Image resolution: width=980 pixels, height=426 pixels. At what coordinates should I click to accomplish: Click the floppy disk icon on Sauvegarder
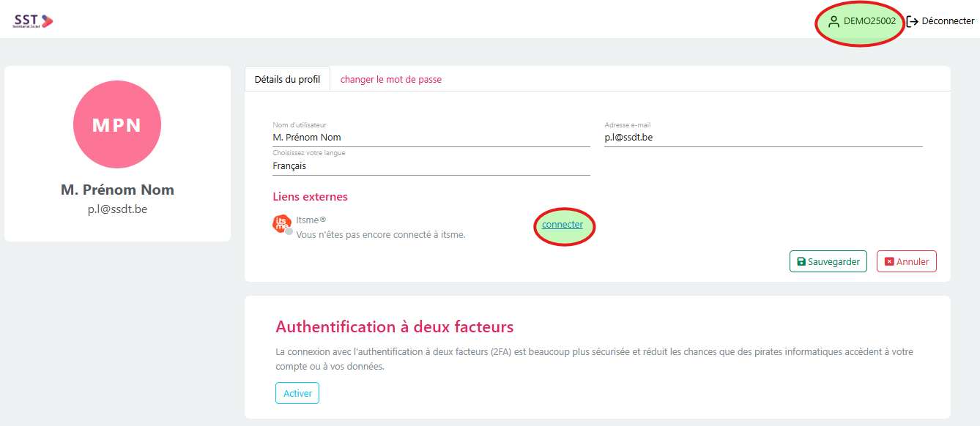pos(801,262)
